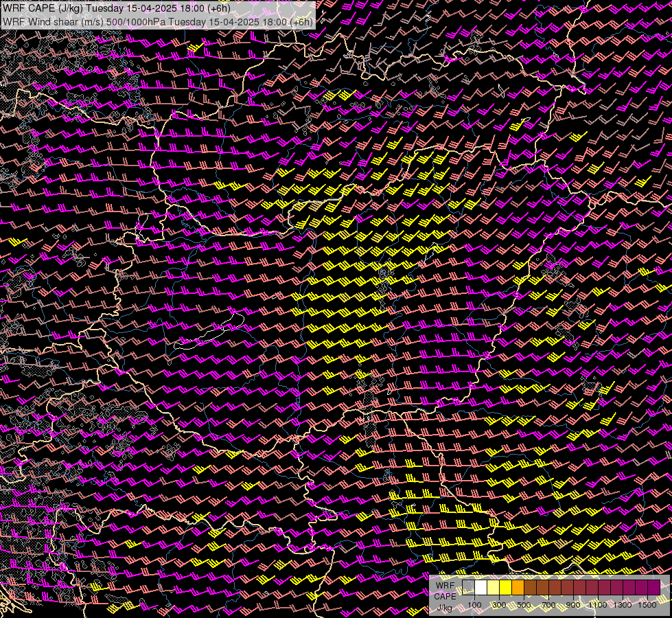The width and height of the screenshot is (672, 618).
Task: Click the 300 legend label
Action: tap(499, 605)
